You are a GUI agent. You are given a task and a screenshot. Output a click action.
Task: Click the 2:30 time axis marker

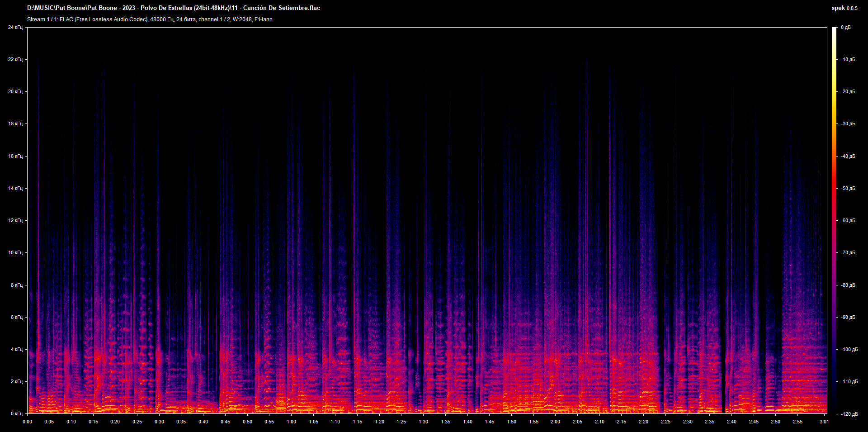coord(687,422)
